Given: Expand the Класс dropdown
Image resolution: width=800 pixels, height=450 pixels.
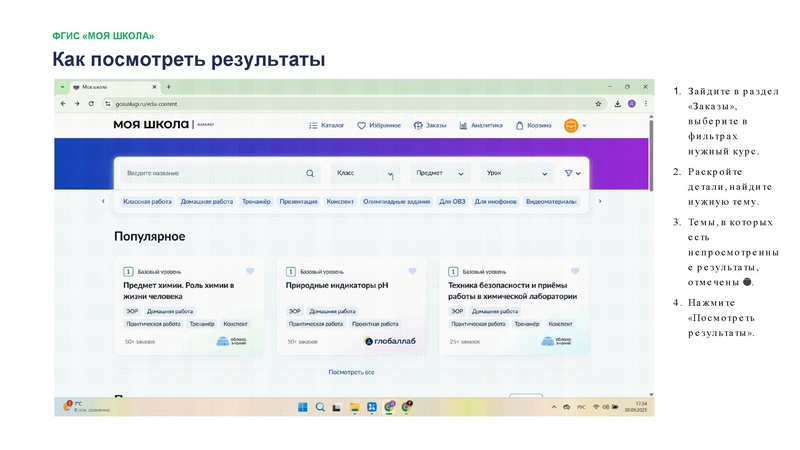Looking at the screenshot, I should pyautogui.click(x=365, y=173).
